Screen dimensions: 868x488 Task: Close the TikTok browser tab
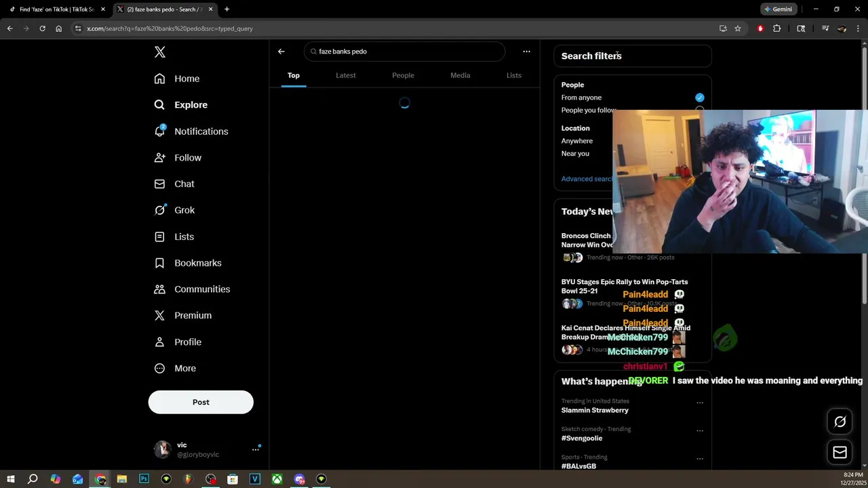(103, 9)
